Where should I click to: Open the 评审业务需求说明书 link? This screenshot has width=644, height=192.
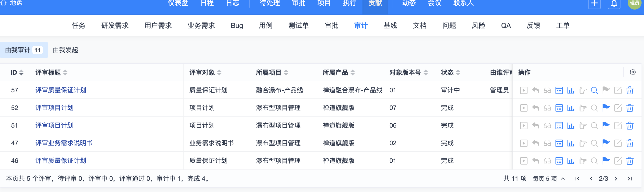pos(64,143)
